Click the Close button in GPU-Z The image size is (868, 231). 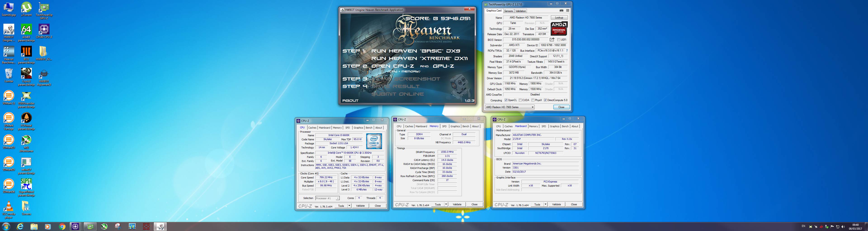click(561, 107)
